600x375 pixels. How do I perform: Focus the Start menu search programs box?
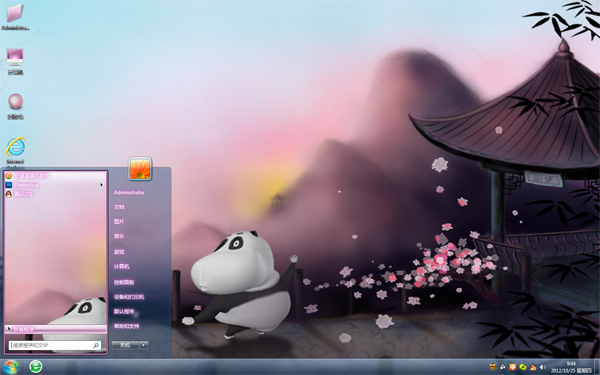pos(55,345)
